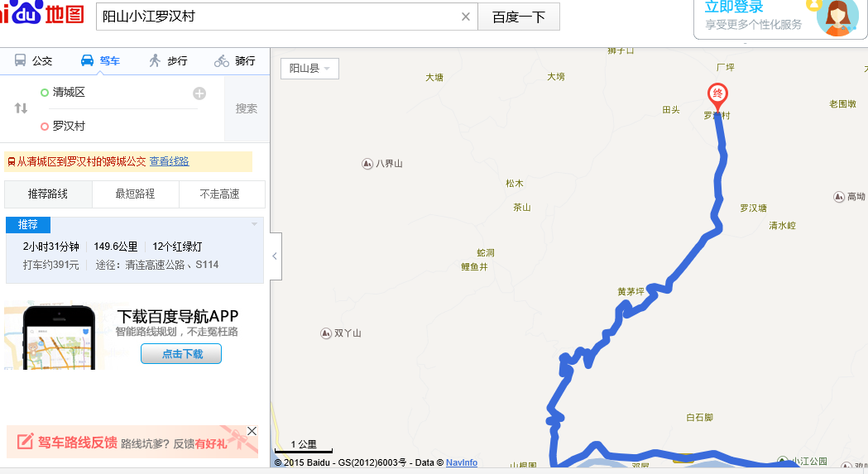
Task: Click the Baidu Maps logo
Action: [42, 12]
